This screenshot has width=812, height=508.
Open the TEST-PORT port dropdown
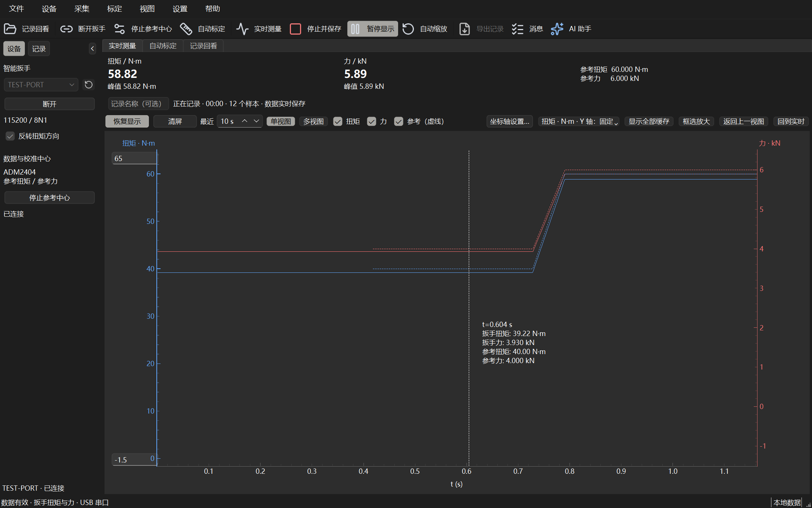pos(41,85)
